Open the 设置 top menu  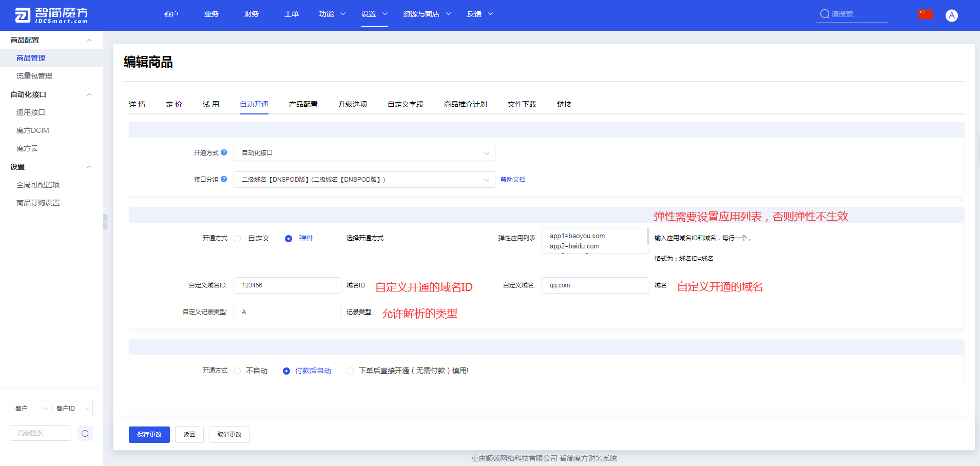(x=374, y=14)
